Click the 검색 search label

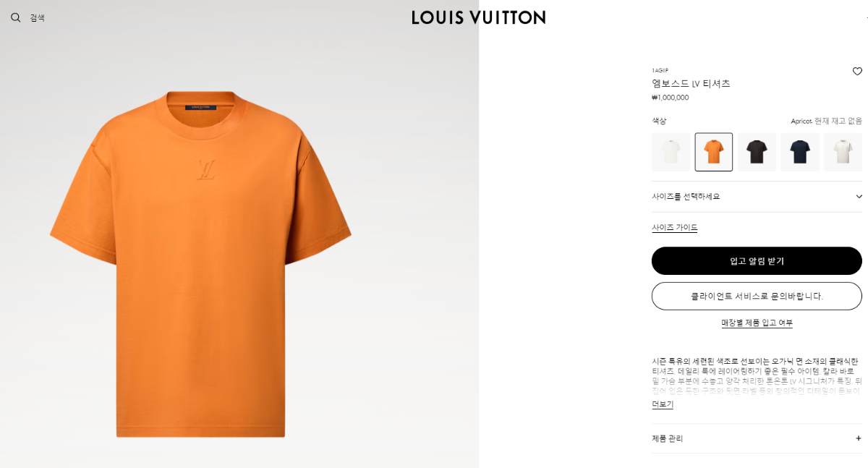[x=38, y=18]
